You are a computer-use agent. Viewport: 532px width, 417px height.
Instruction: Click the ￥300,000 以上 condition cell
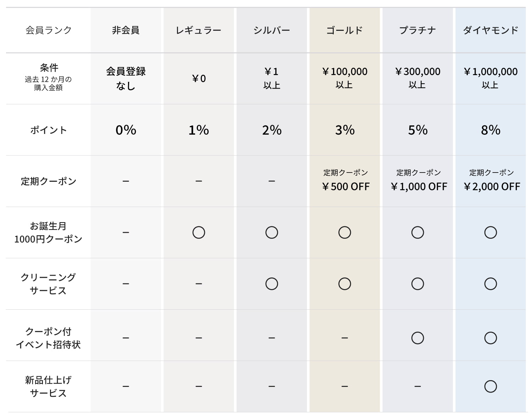tap(417, 78)
